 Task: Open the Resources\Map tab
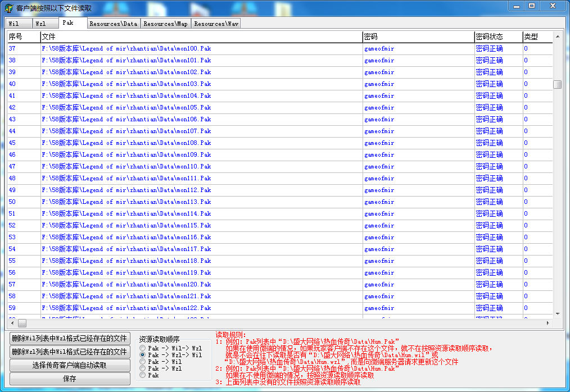(x=165, y=24)
